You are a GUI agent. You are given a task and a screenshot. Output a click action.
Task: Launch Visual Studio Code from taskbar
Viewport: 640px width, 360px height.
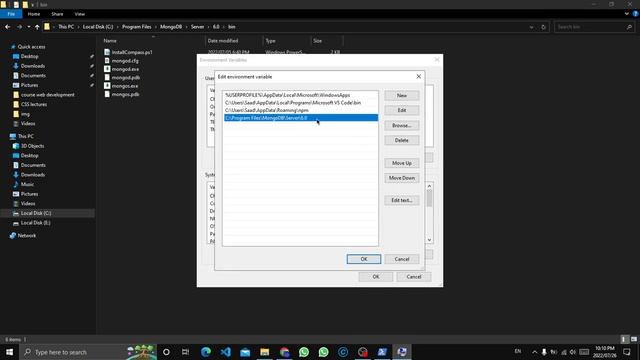coord(225,352)
